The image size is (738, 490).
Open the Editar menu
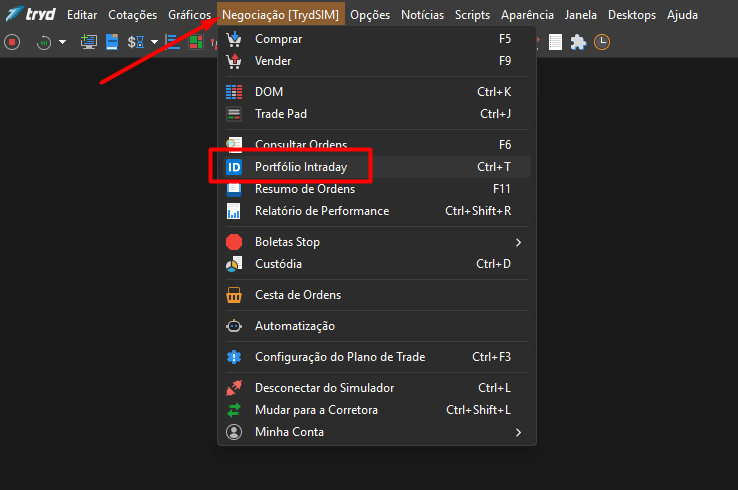coord(82,15)
